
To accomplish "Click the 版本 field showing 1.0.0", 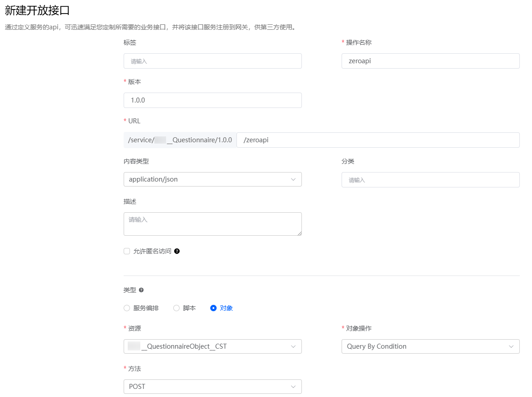I will [x=213, y=100].
